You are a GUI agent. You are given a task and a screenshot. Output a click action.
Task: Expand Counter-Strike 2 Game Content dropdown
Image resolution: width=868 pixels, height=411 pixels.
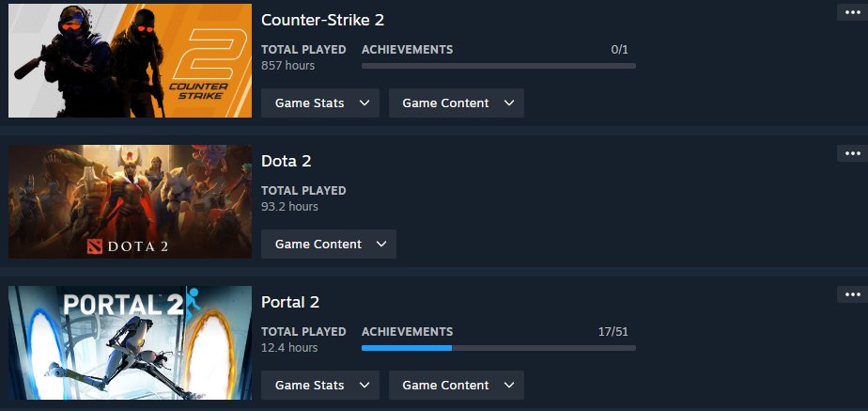(x=457, y=103)
